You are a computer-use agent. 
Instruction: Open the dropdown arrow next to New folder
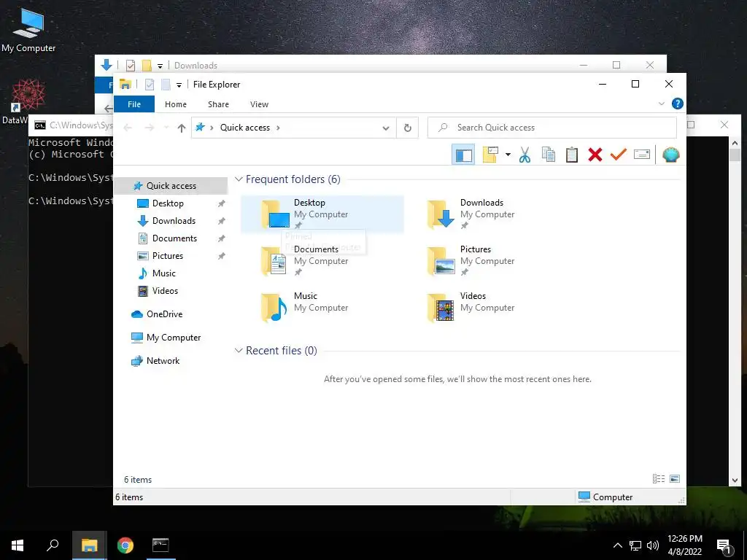508,155
